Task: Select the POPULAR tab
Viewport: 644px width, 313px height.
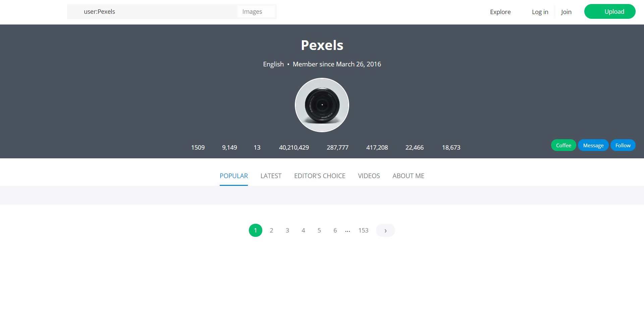Action: pos(233,176)
